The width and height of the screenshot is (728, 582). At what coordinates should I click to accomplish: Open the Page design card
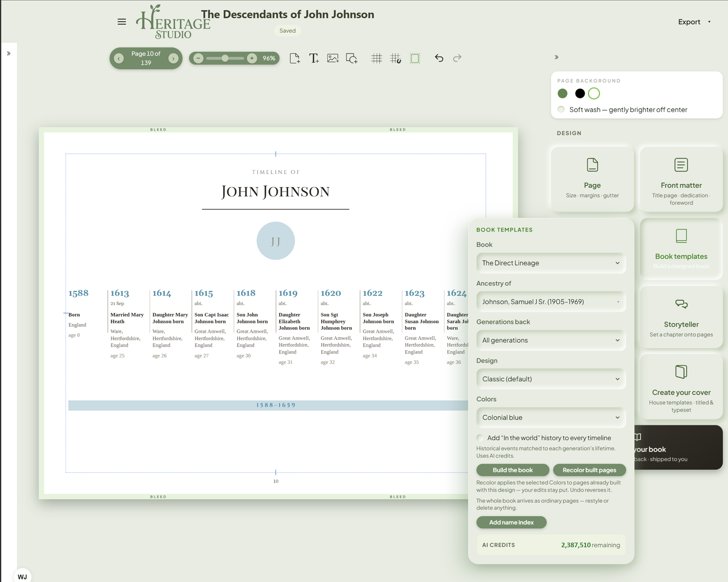pos(592,179)
